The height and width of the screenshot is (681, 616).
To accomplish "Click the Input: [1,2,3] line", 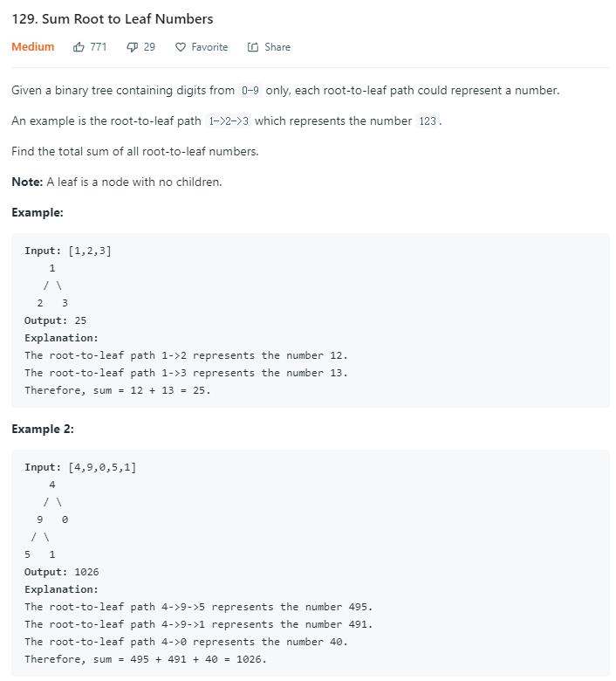I will coord(68,251).
